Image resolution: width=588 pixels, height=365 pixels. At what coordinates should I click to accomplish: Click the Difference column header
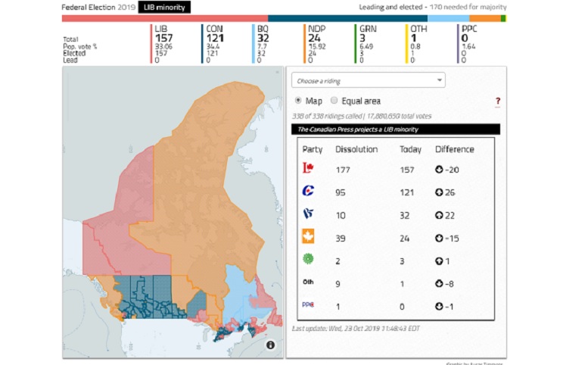coord(455,149)
